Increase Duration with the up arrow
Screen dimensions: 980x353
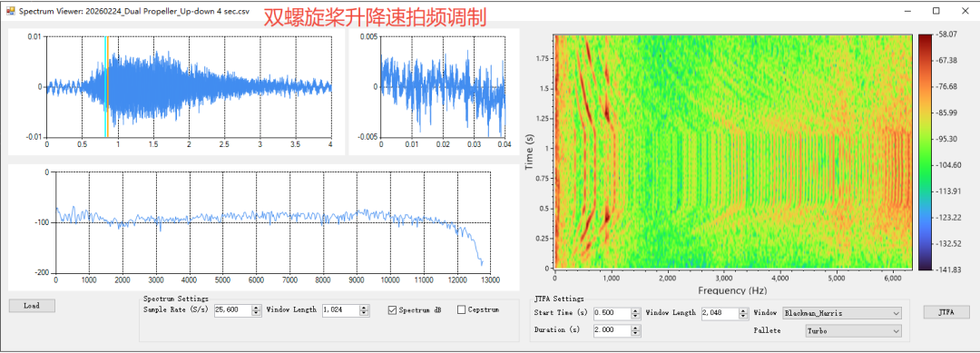(x=635, y=328)
